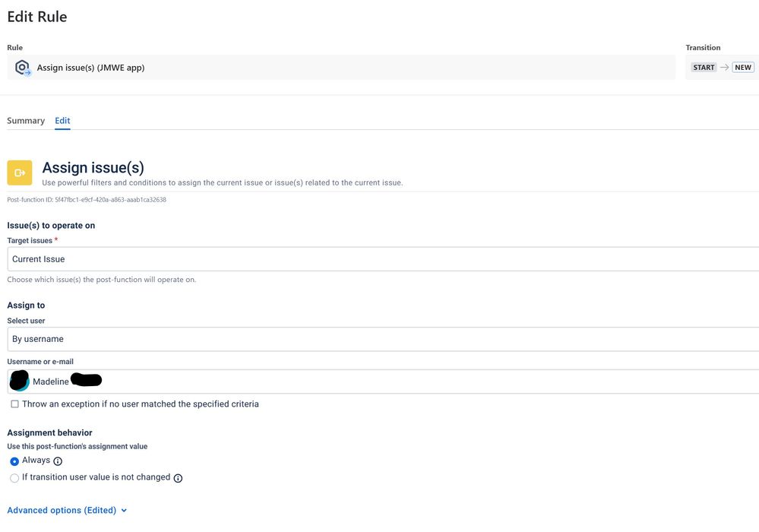Switch to the Summary tab

(x=26, y=121)
